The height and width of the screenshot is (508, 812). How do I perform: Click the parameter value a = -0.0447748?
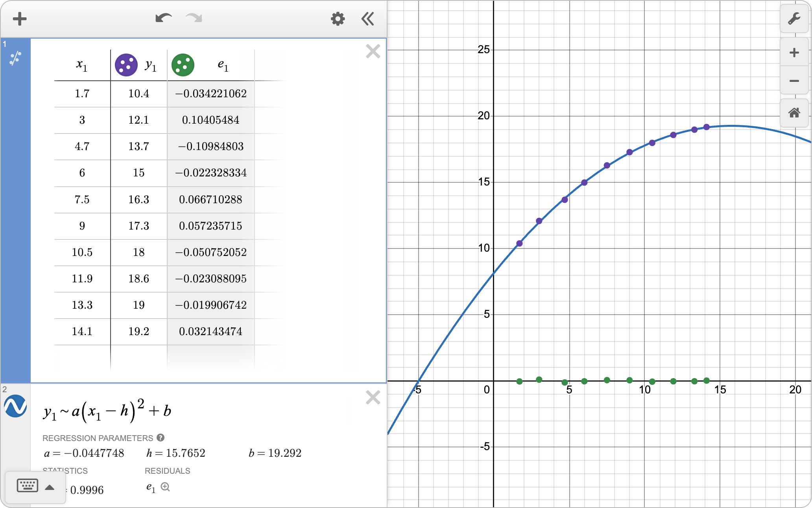pyautogui.click(x=84, y=453)
